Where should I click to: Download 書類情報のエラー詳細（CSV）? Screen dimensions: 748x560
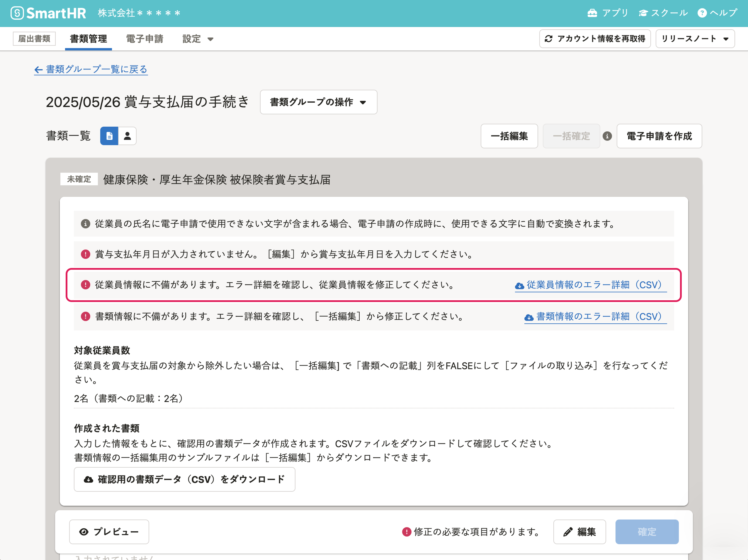(595, 317)
